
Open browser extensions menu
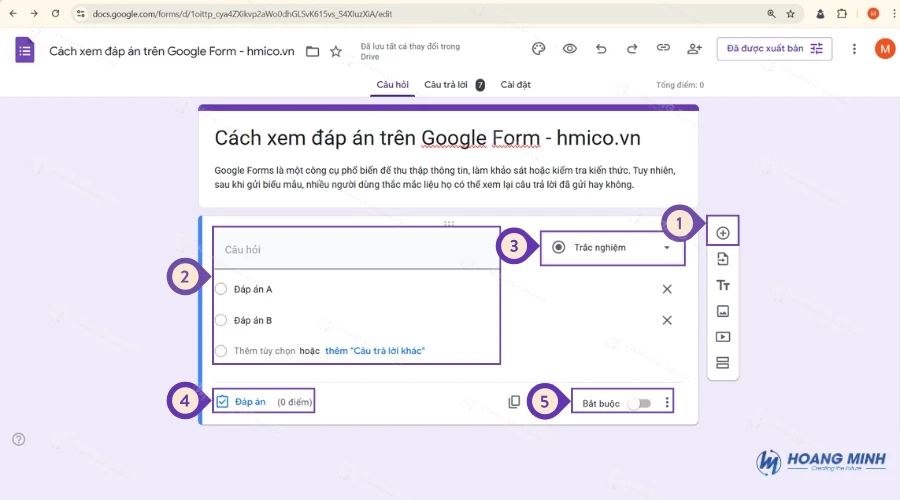click(841, 14)
